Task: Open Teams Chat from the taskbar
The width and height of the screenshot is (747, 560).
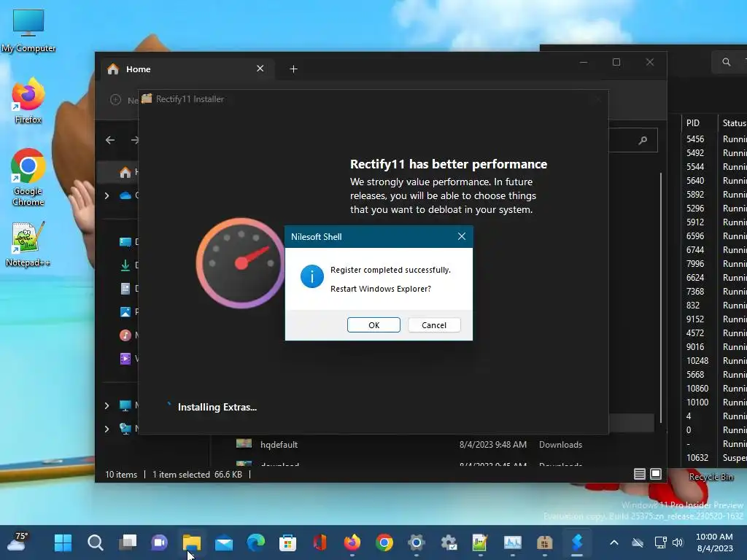Action: click(x=160, y=542)
